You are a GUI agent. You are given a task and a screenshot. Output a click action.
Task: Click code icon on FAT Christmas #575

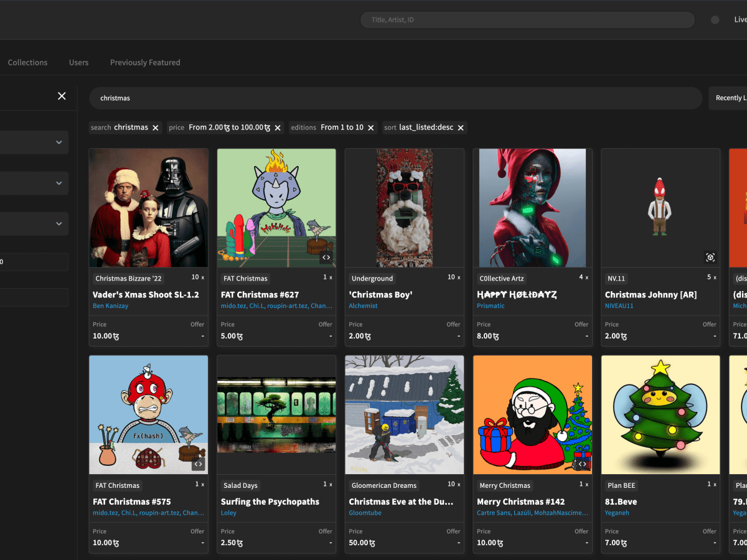point(198,464)
